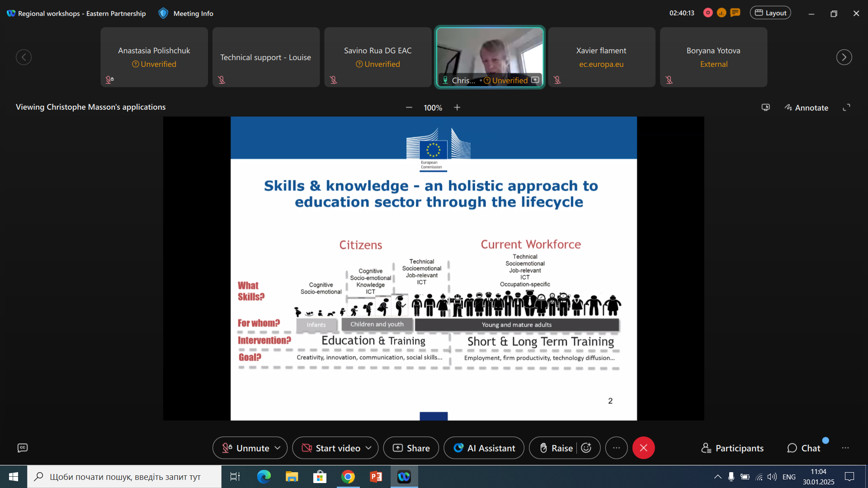
Task: Open the Layout options menu
Action: coord(770,13)
